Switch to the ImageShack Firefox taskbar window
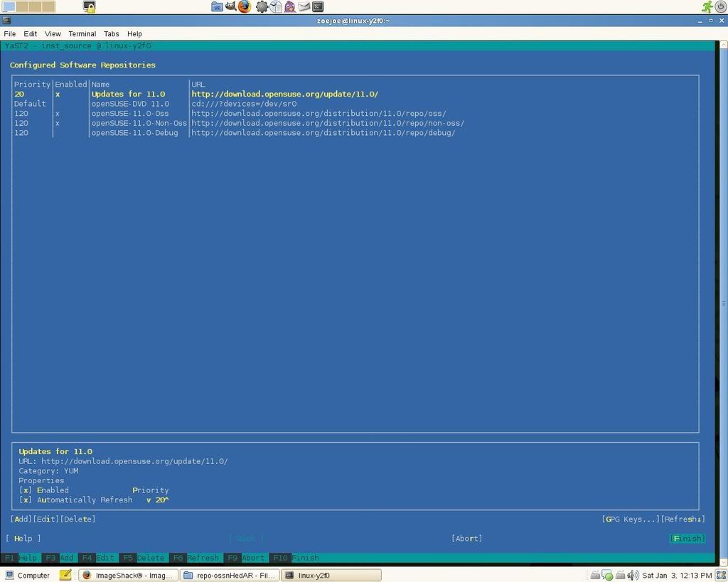 (x=128, y=576)
